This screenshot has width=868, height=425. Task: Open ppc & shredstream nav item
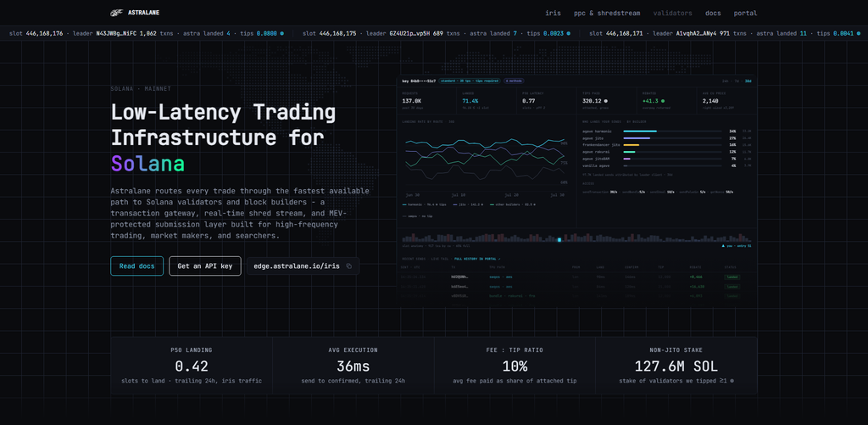607,13
